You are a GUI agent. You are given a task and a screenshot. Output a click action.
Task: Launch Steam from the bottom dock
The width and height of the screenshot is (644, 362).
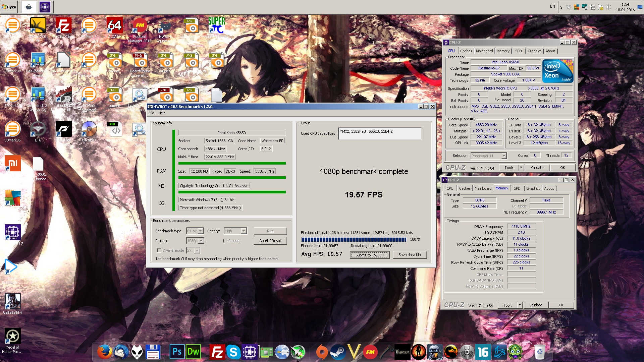(338, 352)
